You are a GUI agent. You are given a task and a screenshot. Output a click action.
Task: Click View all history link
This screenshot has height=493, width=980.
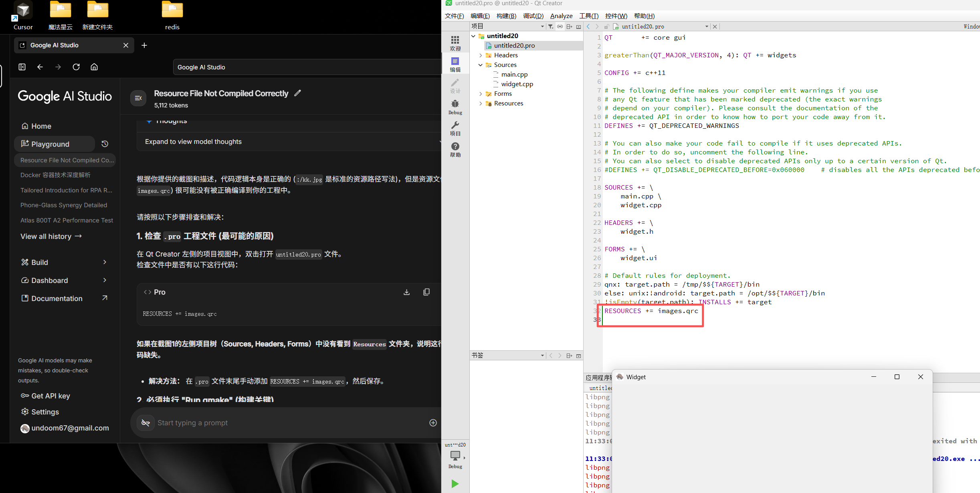(x=51, y=236)
